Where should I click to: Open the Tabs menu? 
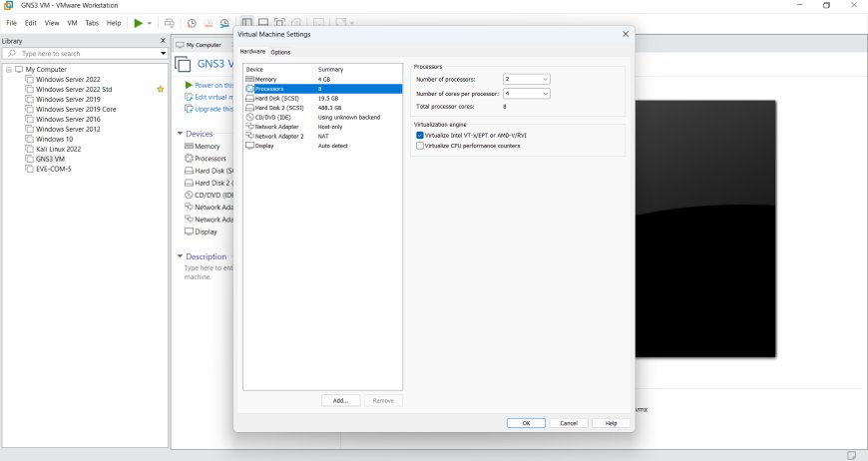pyautogui.click(x=92, y=23)
